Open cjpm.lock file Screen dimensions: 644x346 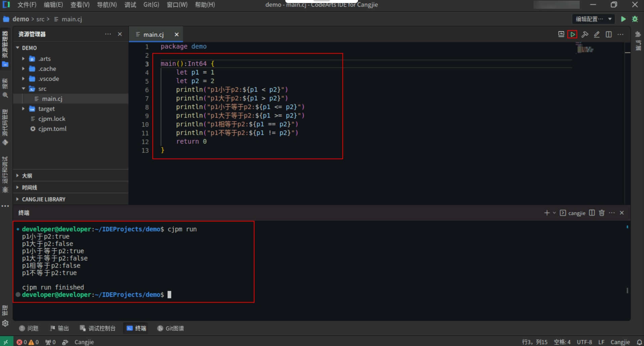[x=52, y=119]
